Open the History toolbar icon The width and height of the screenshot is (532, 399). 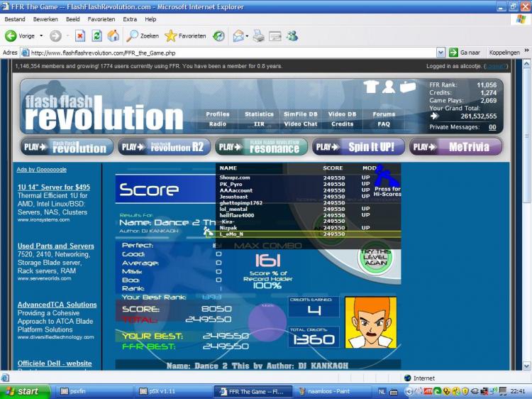[219, 35]
